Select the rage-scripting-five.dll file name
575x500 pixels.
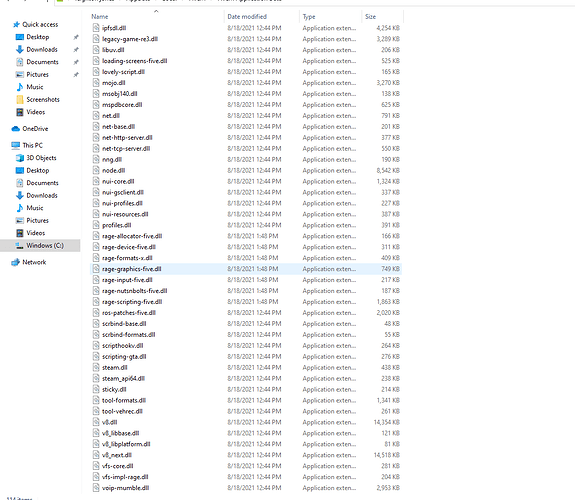click(x=132, y=302)
